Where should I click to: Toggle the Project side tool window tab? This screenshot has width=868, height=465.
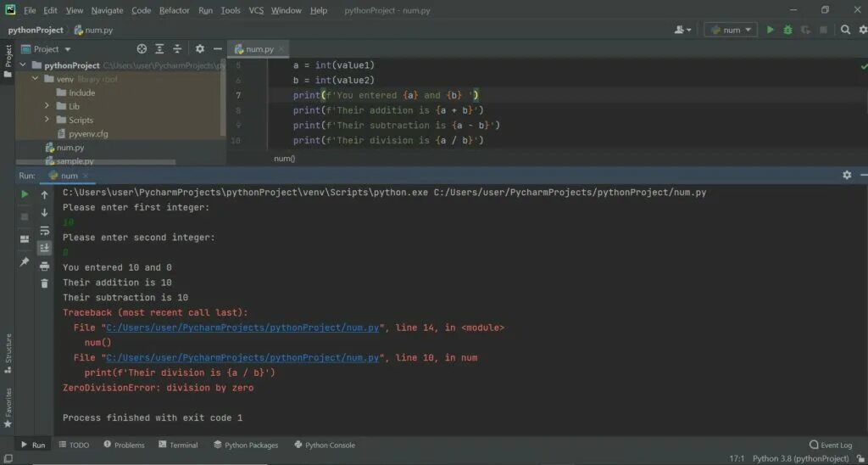pyautogui.click(x=8, y=61)
